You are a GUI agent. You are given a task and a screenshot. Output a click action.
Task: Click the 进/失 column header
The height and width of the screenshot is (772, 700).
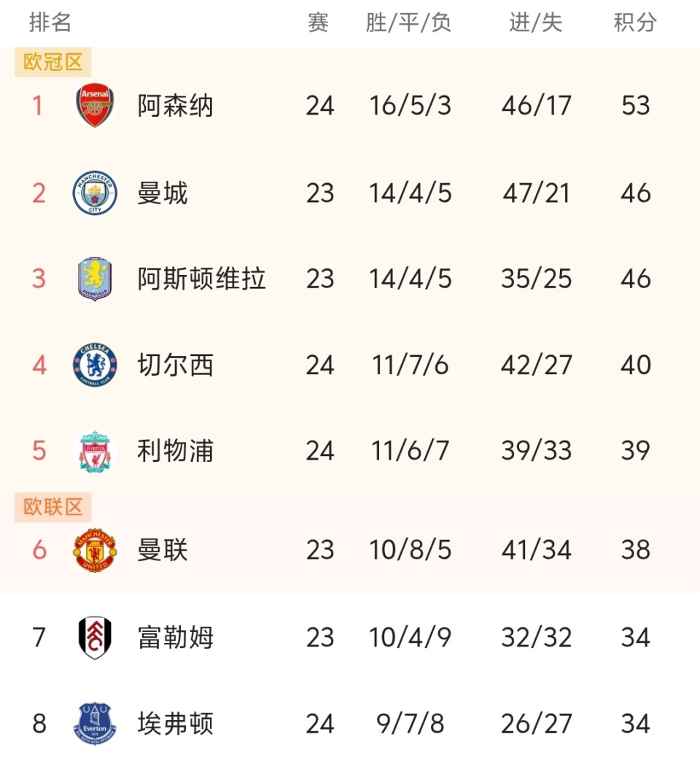536,23
